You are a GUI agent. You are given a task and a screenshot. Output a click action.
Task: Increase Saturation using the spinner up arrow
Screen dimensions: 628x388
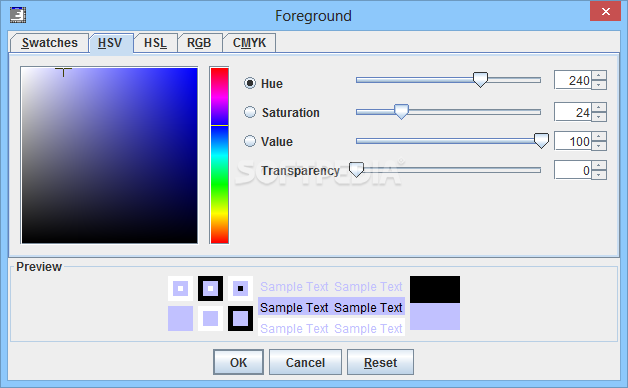click(599, 107)
